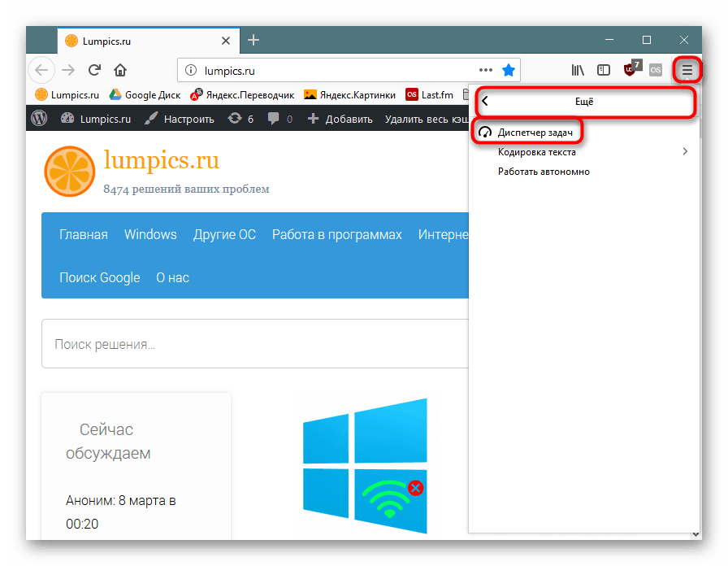Click Удалить весь кэш in admin bar
Viewport: 728px width, 566px height.
click(427, 119)
